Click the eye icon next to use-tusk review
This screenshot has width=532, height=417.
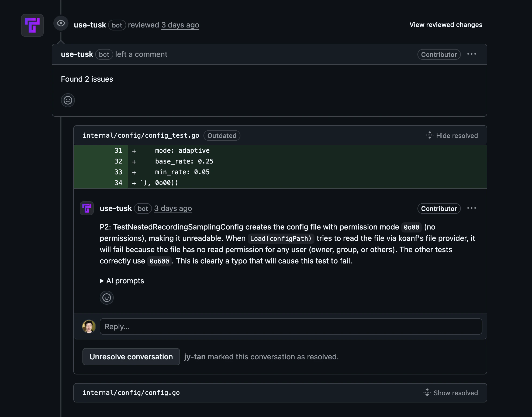61,24
